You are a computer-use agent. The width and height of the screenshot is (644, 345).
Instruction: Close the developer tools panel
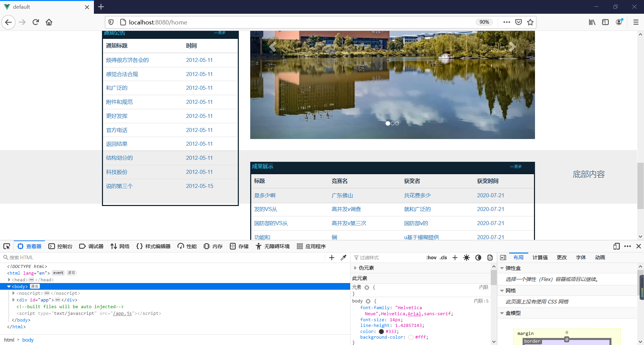[x=639, y=246]
